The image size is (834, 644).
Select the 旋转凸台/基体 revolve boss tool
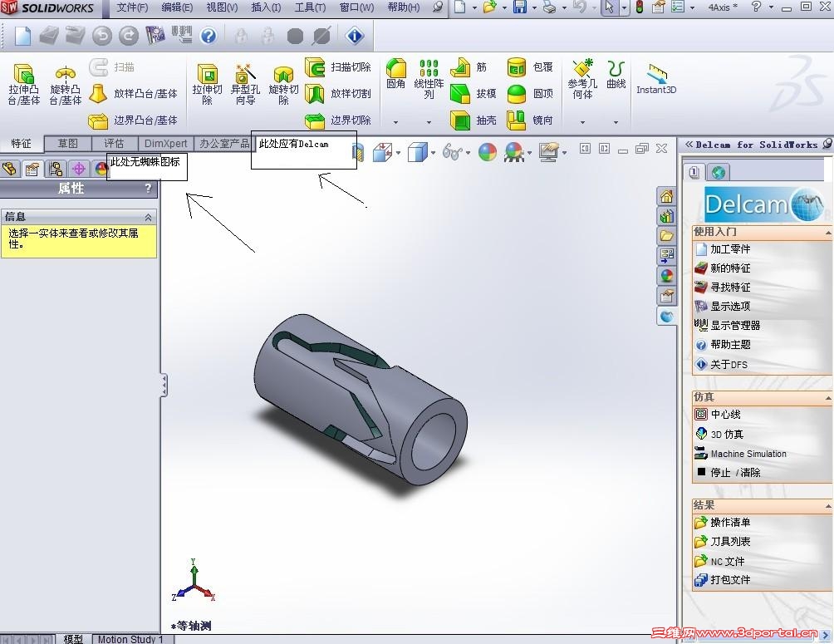(x=66, y=84)
